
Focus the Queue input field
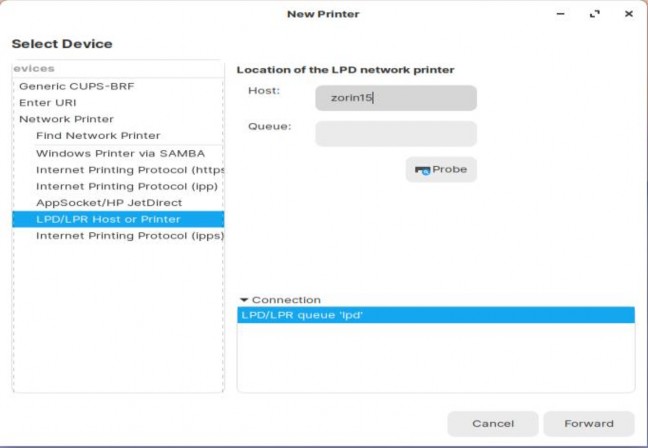pyautogui.click(x=395, y=134)
